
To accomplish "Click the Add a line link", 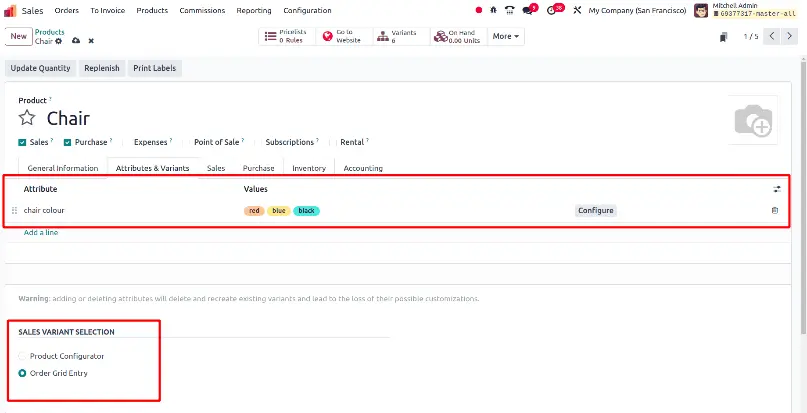I will coord(41,233).
